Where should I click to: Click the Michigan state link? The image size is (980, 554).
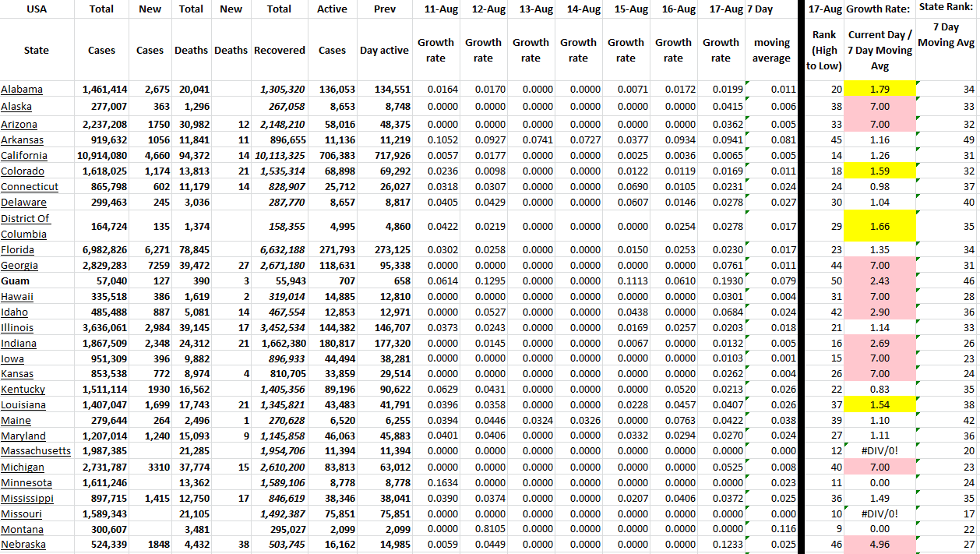tap(23, 468)
